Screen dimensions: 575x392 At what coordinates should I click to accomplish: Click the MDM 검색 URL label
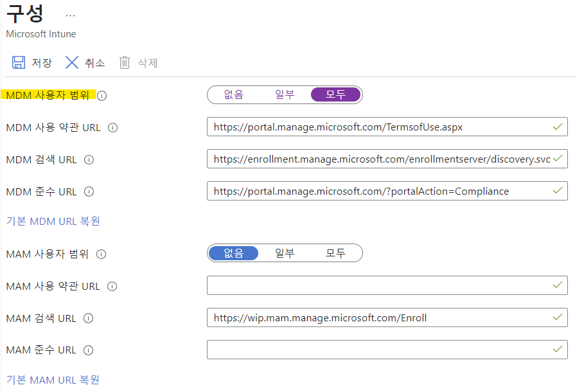coord(41,159)
